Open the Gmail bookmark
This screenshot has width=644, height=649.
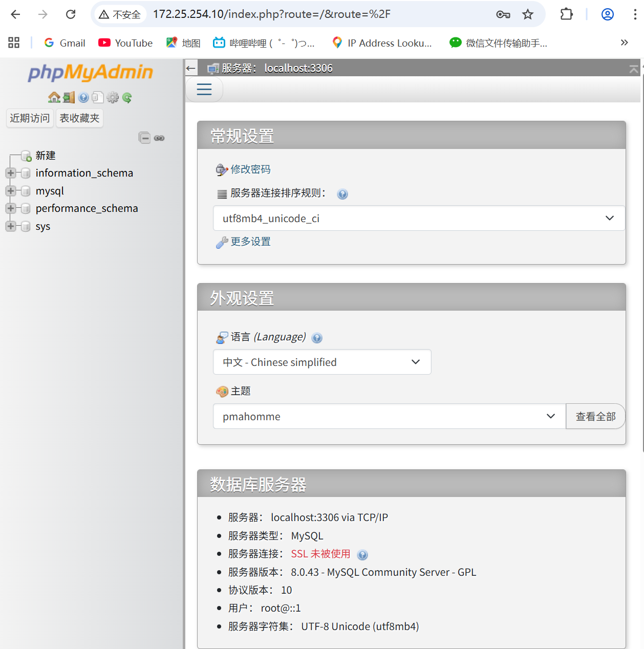click(65, 43)
